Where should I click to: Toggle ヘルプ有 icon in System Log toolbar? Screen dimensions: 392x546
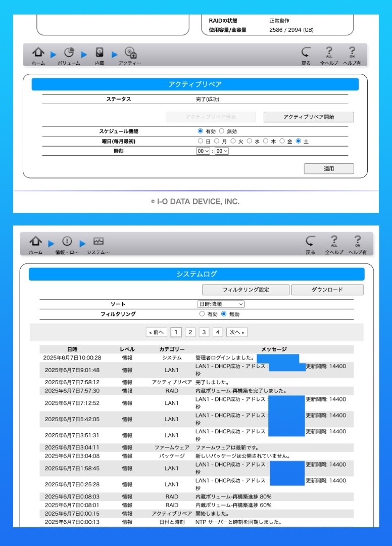[358, 245]
